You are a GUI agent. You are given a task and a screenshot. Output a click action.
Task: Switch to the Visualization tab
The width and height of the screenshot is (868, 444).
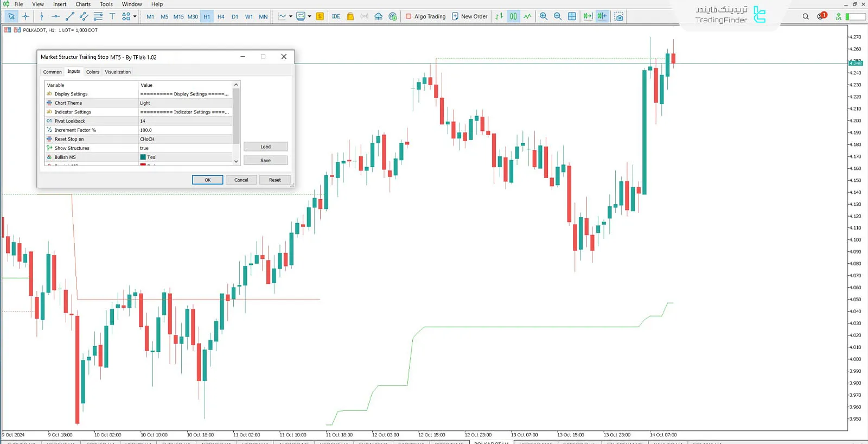click(x=118, y=72)
